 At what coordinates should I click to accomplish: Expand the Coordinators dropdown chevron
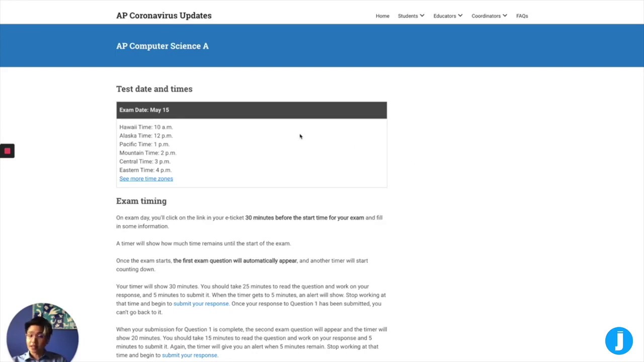505,16
